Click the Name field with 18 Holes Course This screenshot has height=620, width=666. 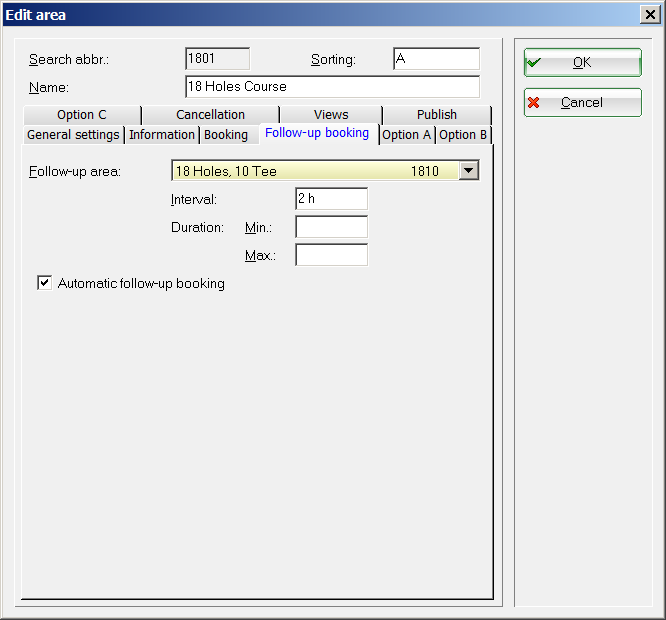[x=332, y=87]
